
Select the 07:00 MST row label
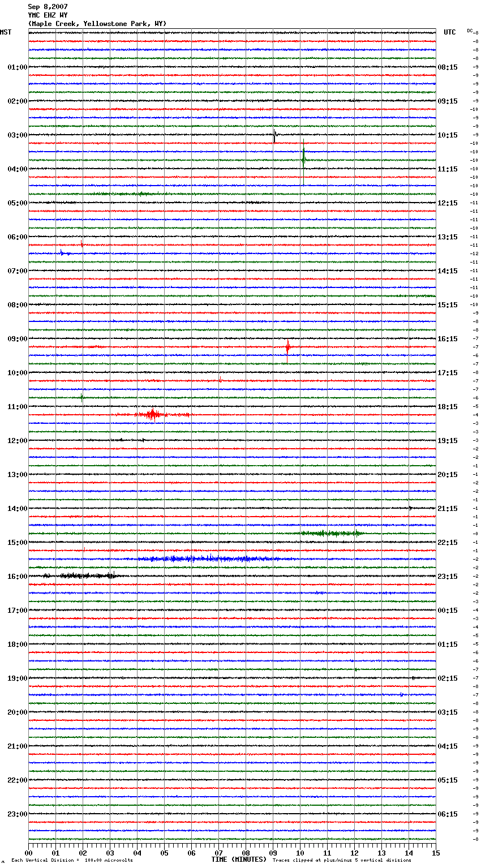pyautogui.click(x=18, y=271)
